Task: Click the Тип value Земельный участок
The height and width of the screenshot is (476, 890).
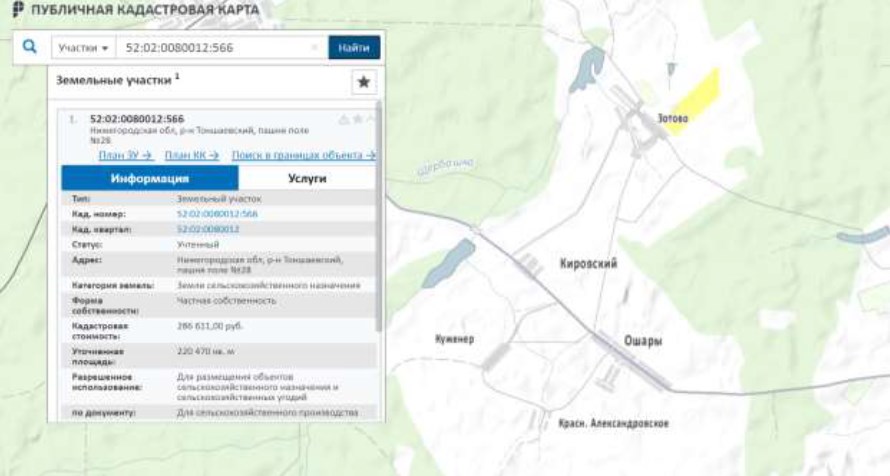Action: [219, 199]
